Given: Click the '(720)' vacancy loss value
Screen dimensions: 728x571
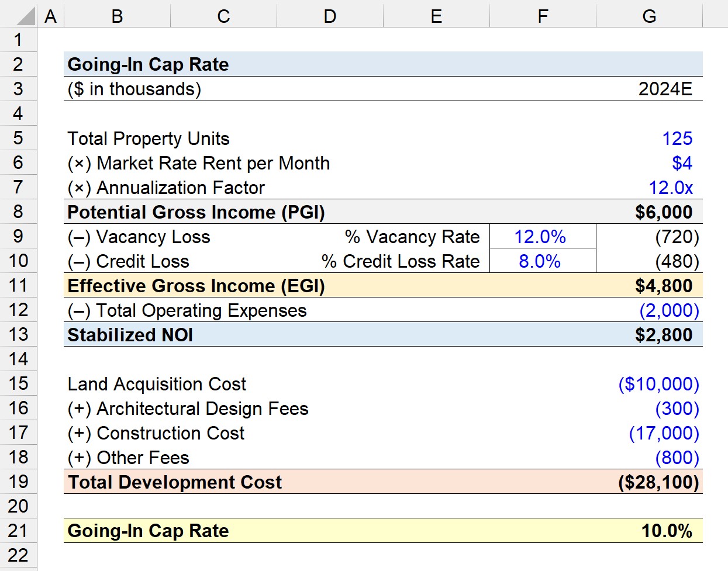Looking at the screenshot, I should (x=677, y=237).
